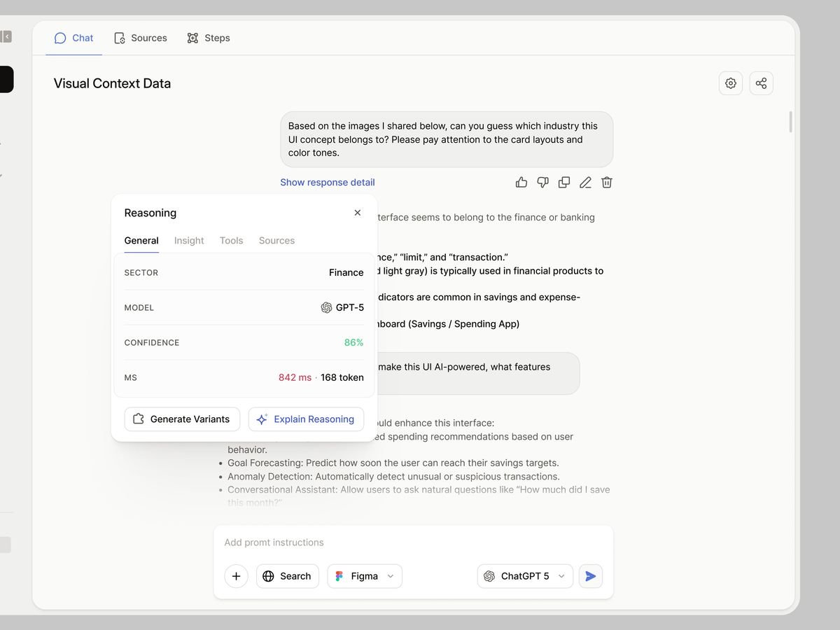This screenshot has width=840, height=630.
Task: Click the Add promt instructions input
Action: pyautogui.click(x=413, y=542)
